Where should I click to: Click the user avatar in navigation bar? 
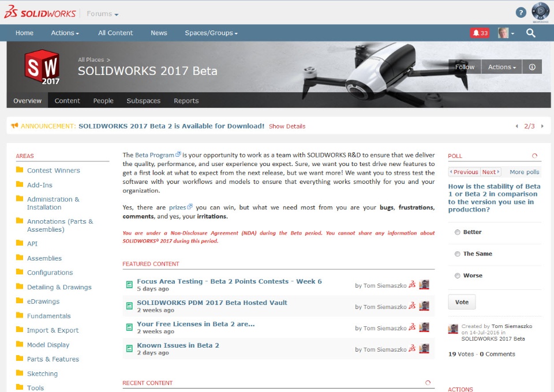coord(503,33)
